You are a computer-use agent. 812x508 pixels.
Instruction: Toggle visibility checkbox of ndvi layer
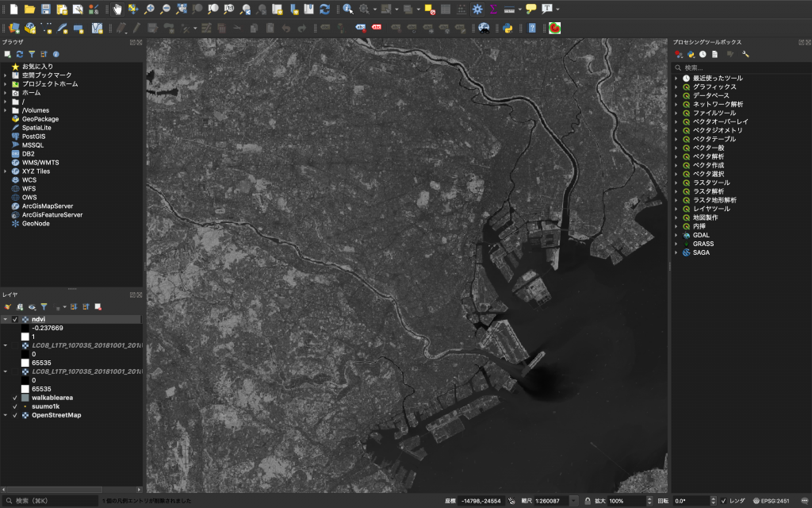click(x=15, y=319)
